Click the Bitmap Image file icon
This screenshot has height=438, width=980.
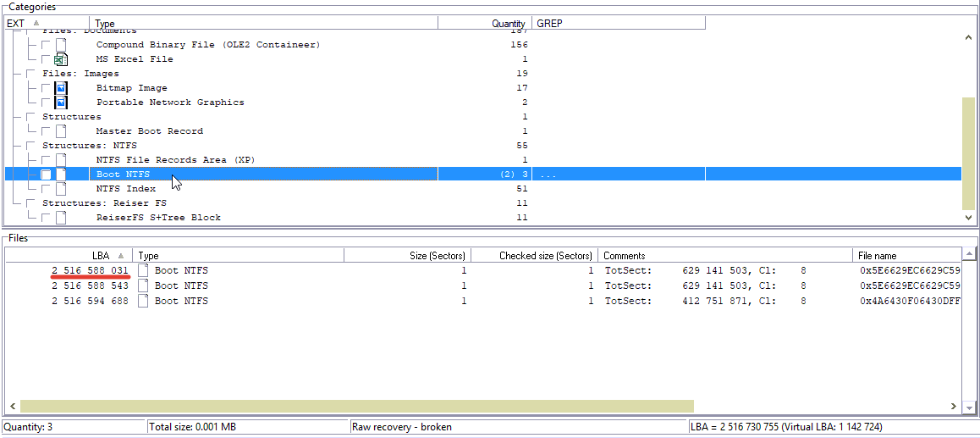point(61,88)
